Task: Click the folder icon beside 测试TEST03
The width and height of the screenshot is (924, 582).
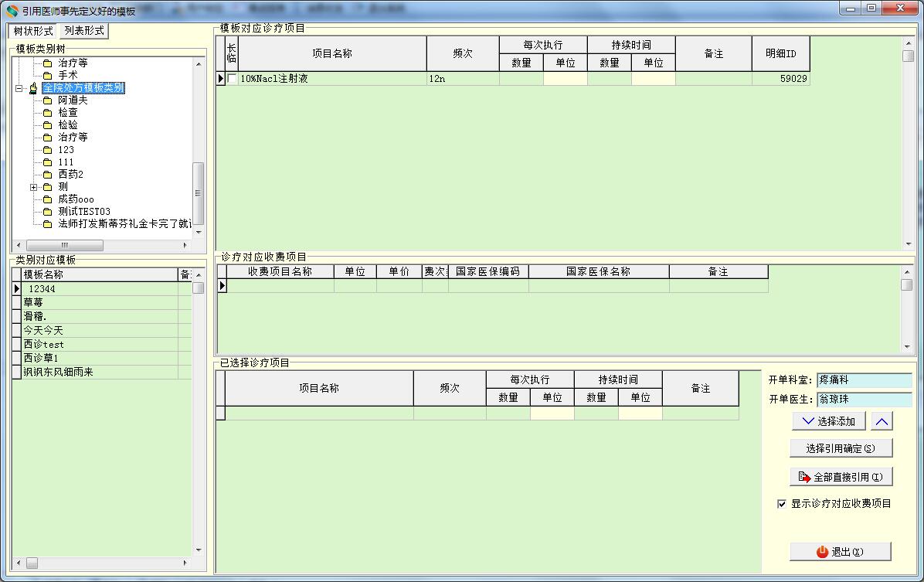Action: point(48,212)
